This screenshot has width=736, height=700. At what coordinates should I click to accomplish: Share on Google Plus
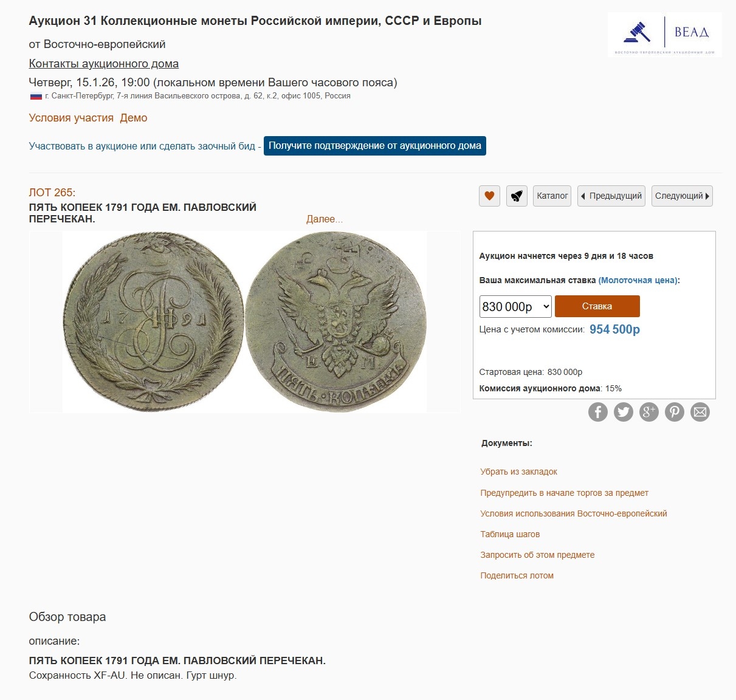pyautogui.click(x=649, y=412)
